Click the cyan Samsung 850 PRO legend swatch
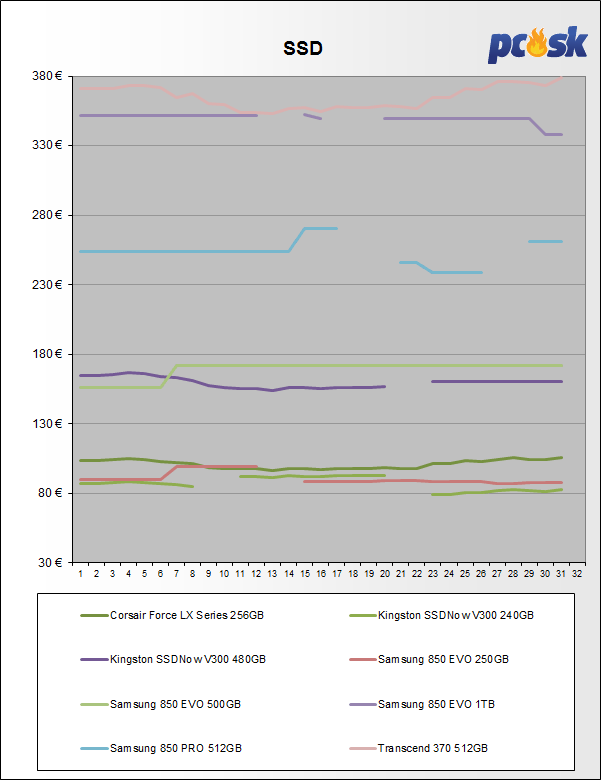 94,748
